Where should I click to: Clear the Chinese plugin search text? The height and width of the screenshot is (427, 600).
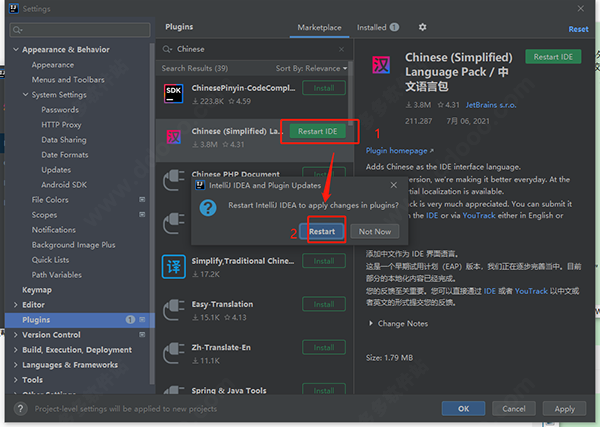pyautogui.click(x=341, y=49)
